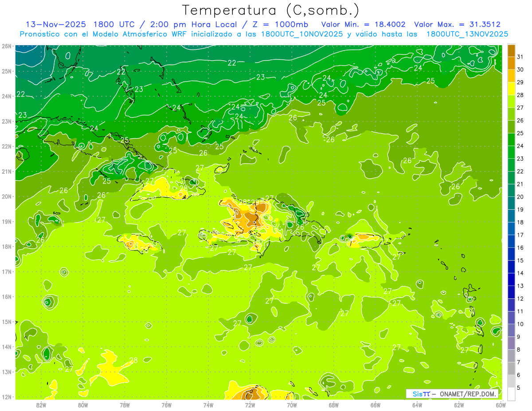Viewport: 532px width, 411px height.
Task: Click the '1800UTC_10NOV2025' initialization time text
Action: [302, 34]
